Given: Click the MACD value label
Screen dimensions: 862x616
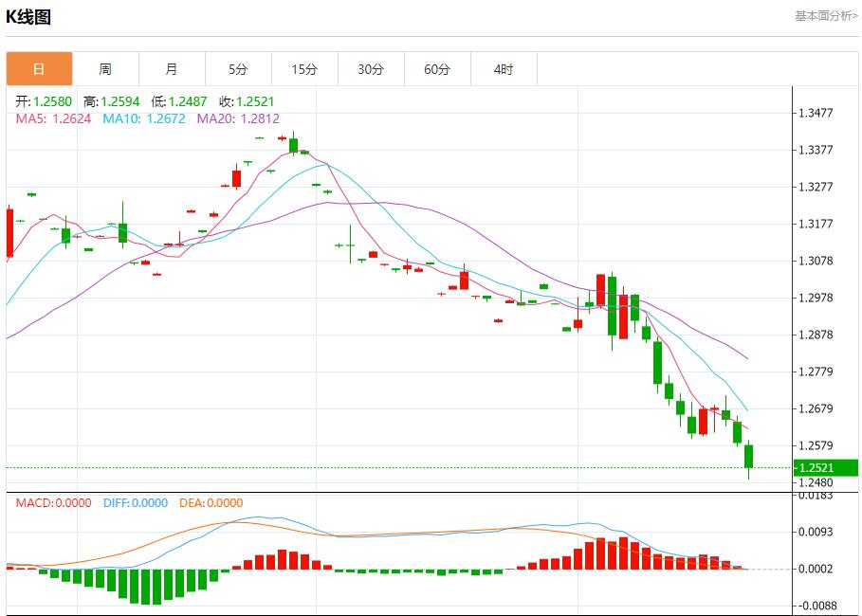Looking at the screenshot, I should [x=53, y=503].
